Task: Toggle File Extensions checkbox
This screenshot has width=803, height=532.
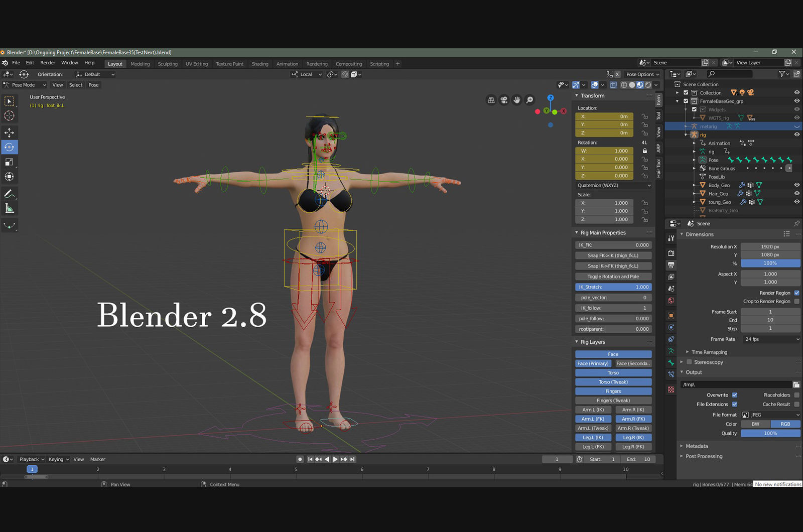Action: (735, 405)
